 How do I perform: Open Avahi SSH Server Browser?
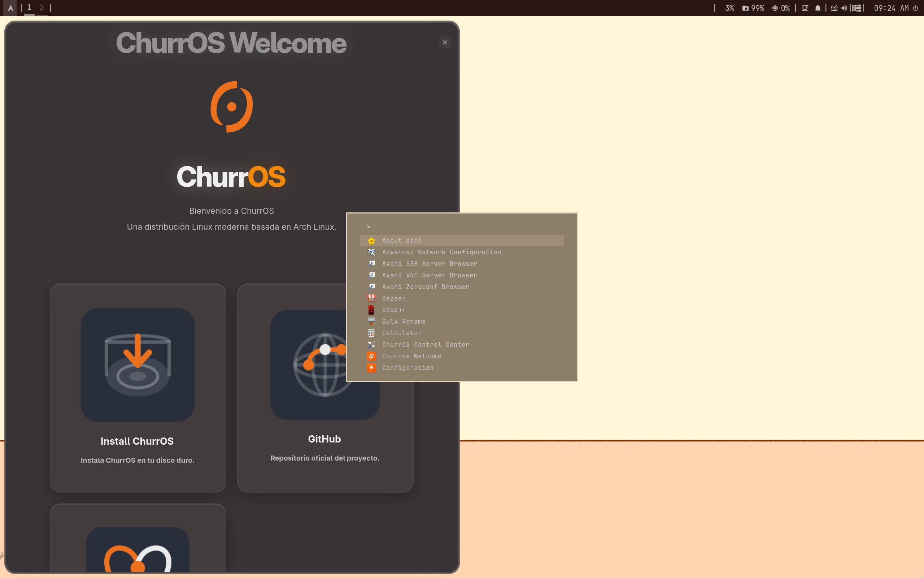(462, 263)
